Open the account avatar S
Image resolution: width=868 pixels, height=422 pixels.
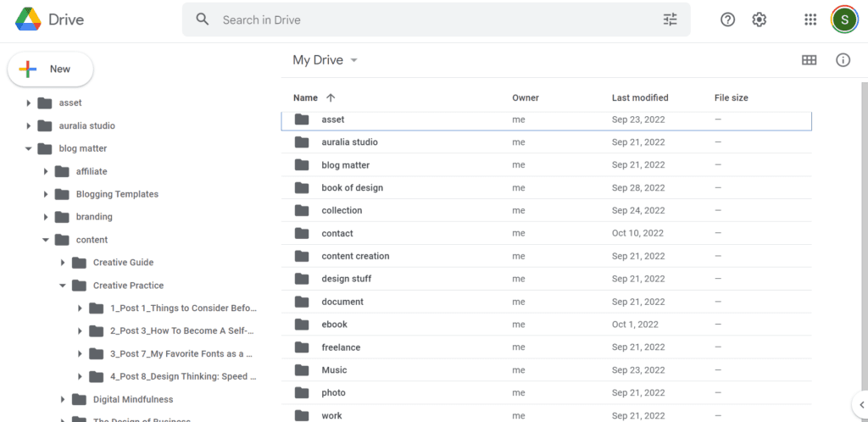[x=844, y=19]
